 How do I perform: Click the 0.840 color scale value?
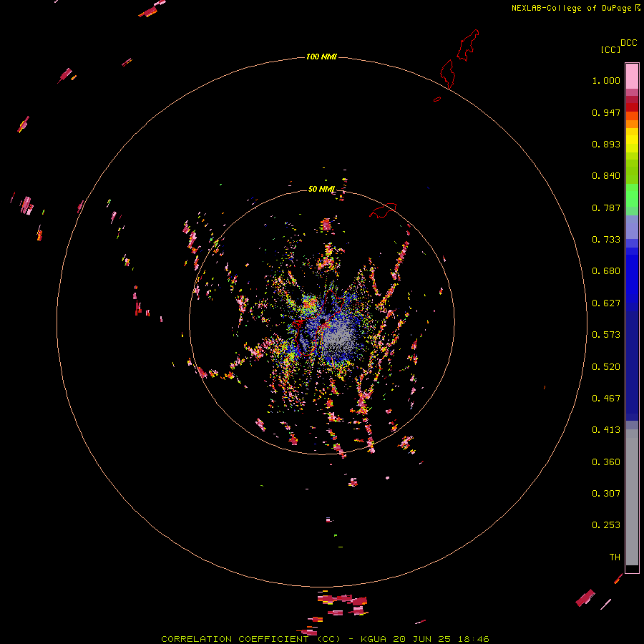pyautogui.click(x=606, y=176)
